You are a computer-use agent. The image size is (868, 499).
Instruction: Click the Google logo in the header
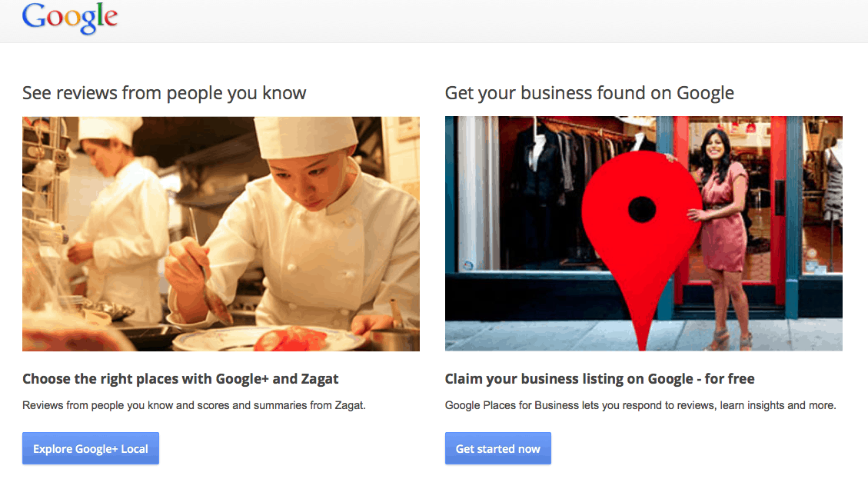[x=70, y=18]
